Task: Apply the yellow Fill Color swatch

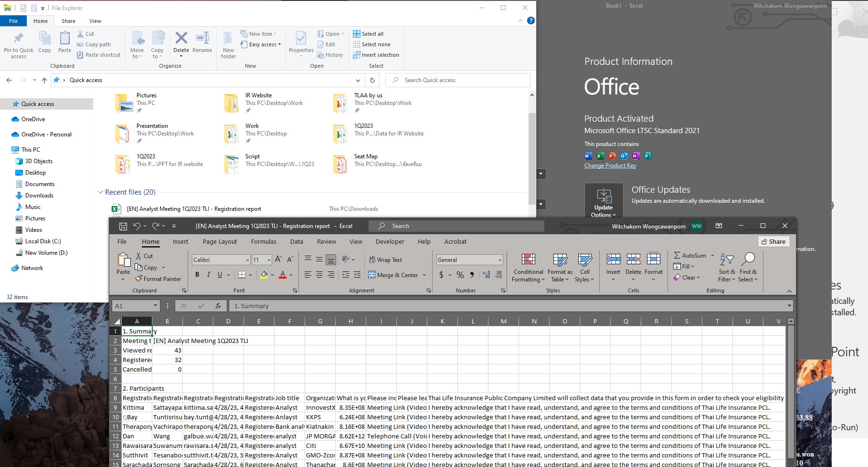Action: [x=264, y=275]
